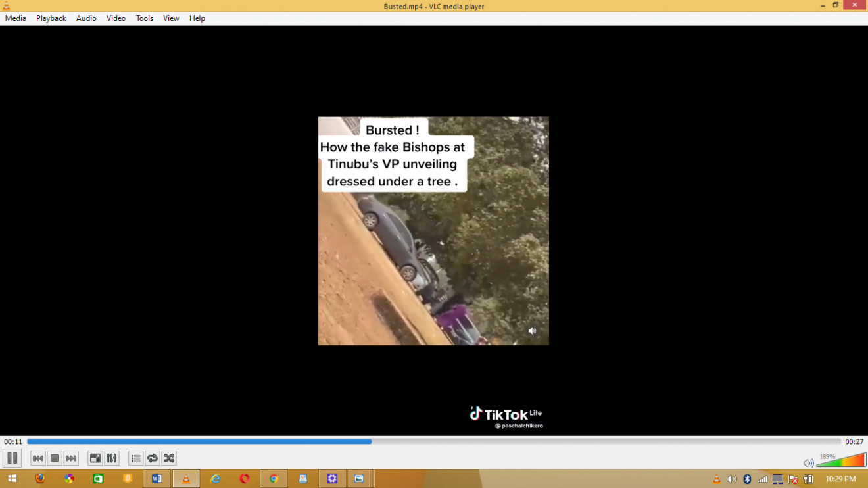Mute audio using VLC's speaker icon
Image resolution: width=868 pixels, height=488 pixels.
808,463
